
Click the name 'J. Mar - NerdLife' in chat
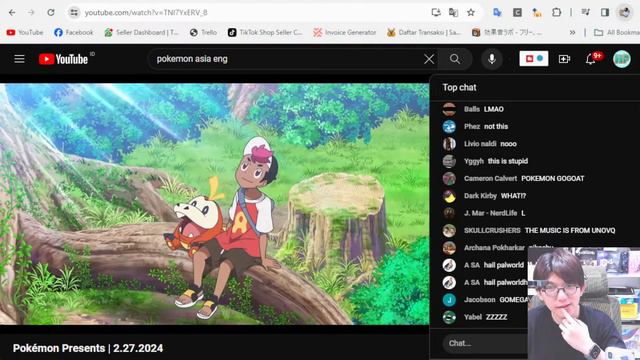[490, 213]
